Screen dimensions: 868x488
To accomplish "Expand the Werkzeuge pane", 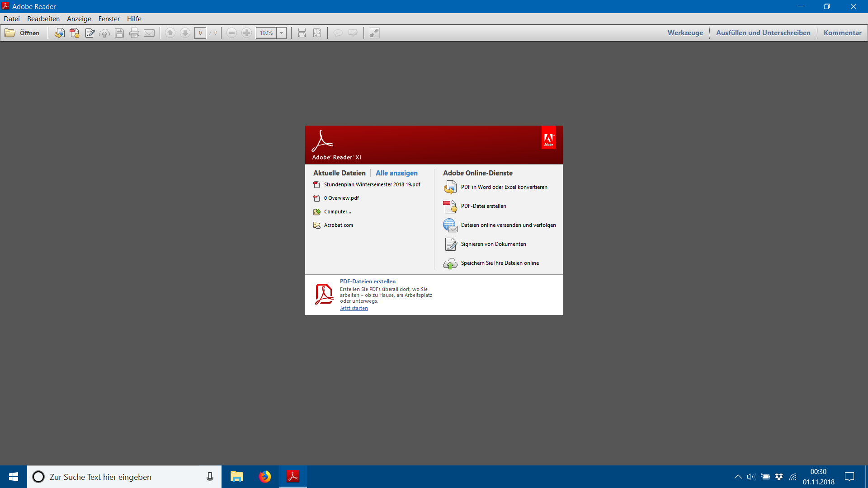I will coord(685,33).
